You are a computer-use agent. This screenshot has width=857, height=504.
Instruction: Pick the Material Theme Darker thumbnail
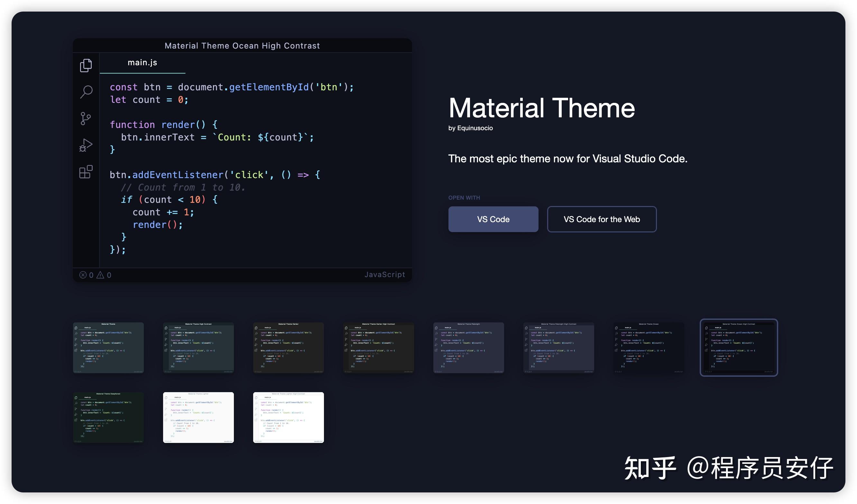click(288, 347)
